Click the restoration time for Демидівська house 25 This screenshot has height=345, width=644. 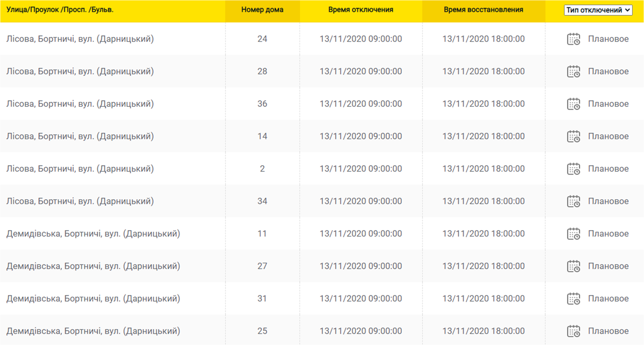[x=483, y=331]
